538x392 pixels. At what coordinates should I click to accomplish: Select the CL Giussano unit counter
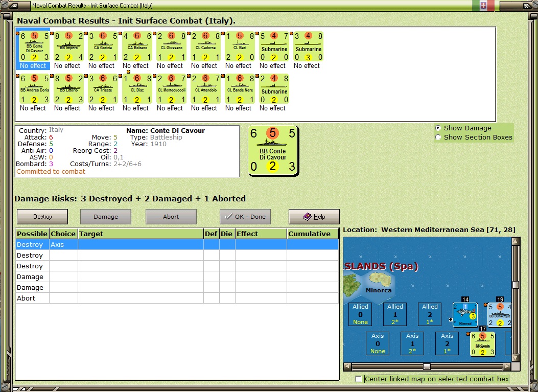pyautogui.click(x=171, y=47)
